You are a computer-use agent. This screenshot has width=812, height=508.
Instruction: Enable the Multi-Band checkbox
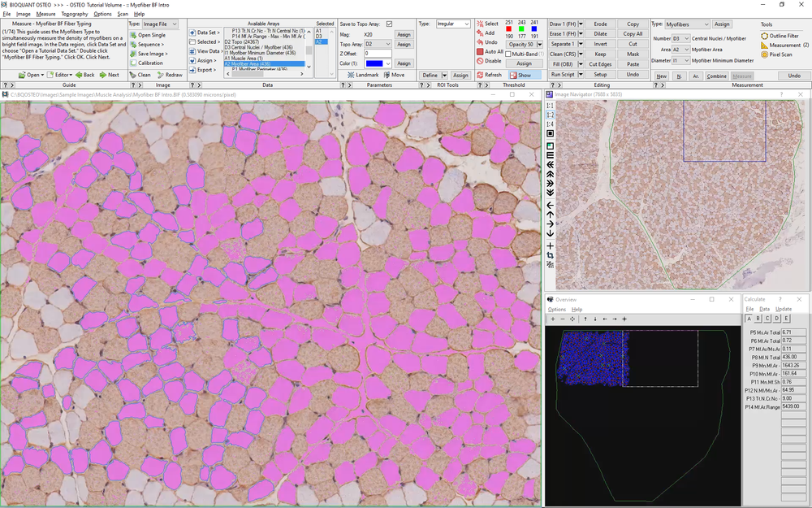(x=508, y=54)
